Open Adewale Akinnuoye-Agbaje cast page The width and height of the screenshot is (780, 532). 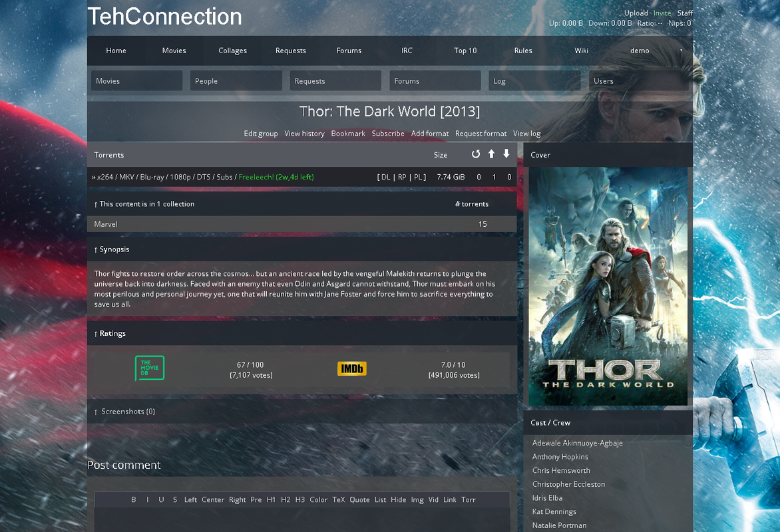click(x=578, y=443)
